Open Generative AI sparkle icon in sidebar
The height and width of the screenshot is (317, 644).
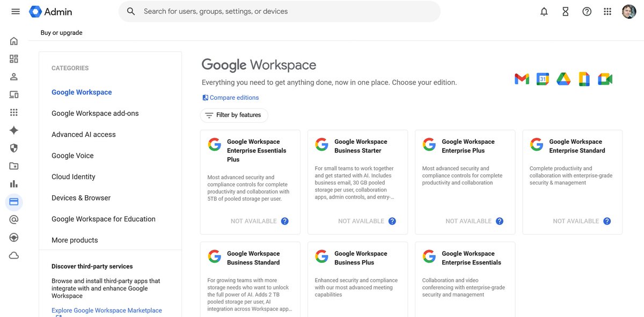coord(14,130)
